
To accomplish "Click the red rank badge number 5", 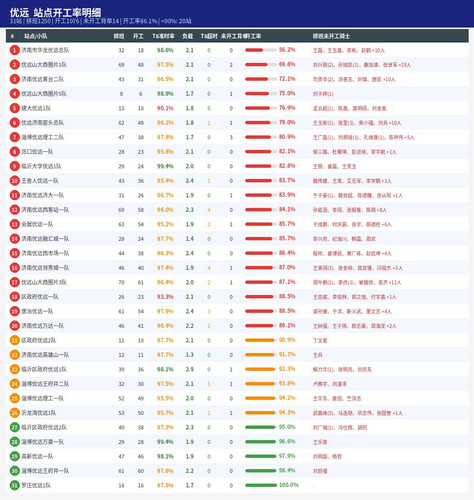I will 14,108.
